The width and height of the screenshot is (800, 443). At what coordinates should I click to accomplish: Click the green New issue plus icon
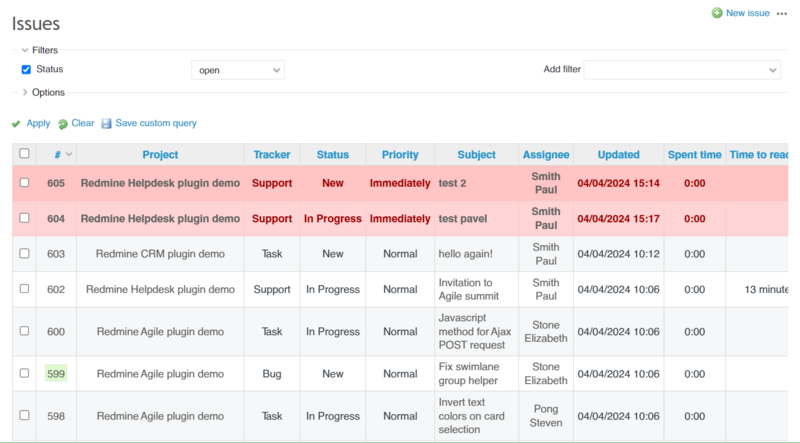click(x=716, y=13)
